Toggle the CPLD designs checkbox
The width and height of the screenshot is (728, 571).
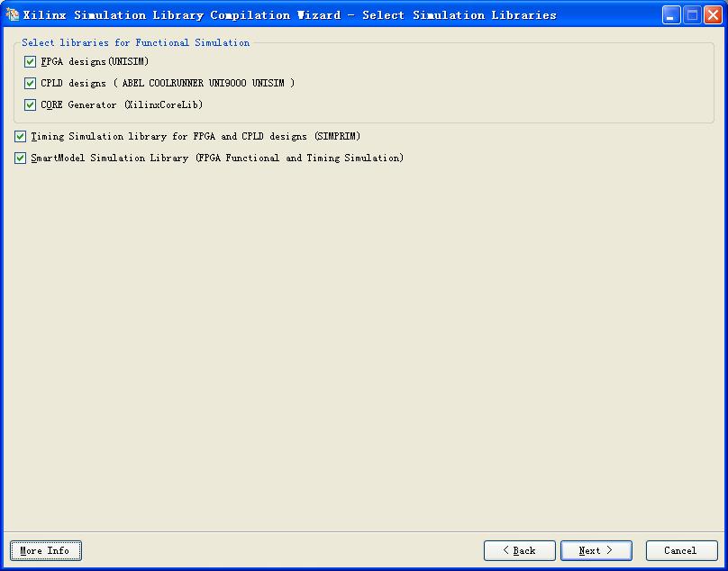30,84
